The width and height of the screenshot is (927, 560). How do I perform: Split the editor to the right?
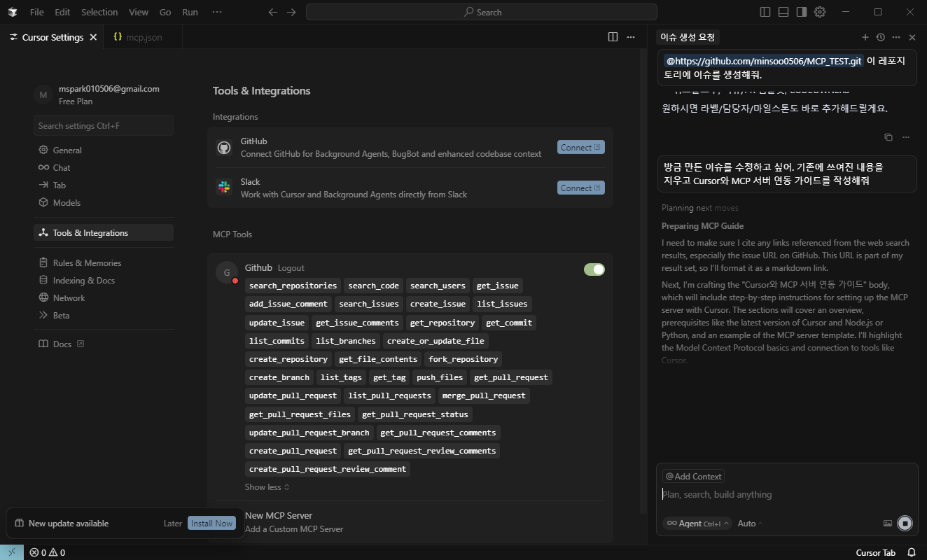point(613,37)
